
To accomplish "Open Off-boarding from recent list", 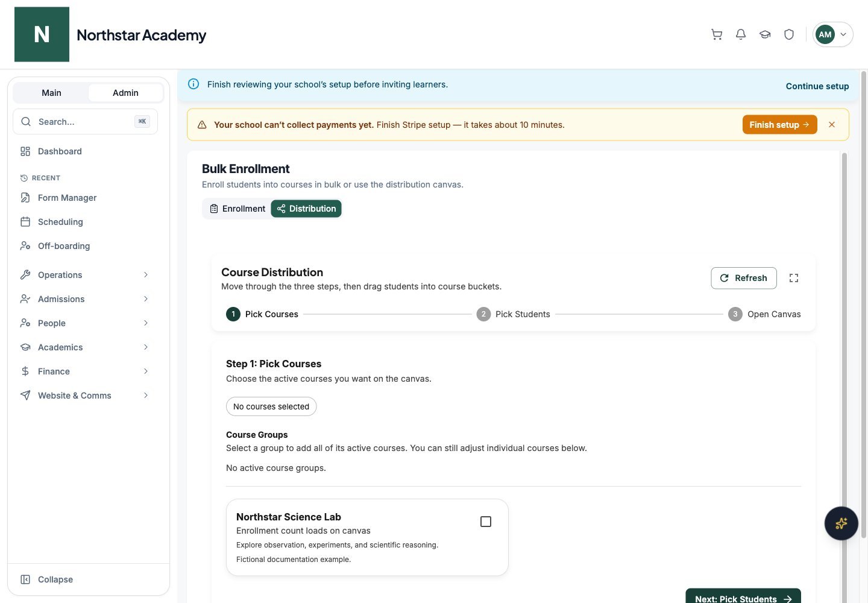I will click(x=85, y=246).
